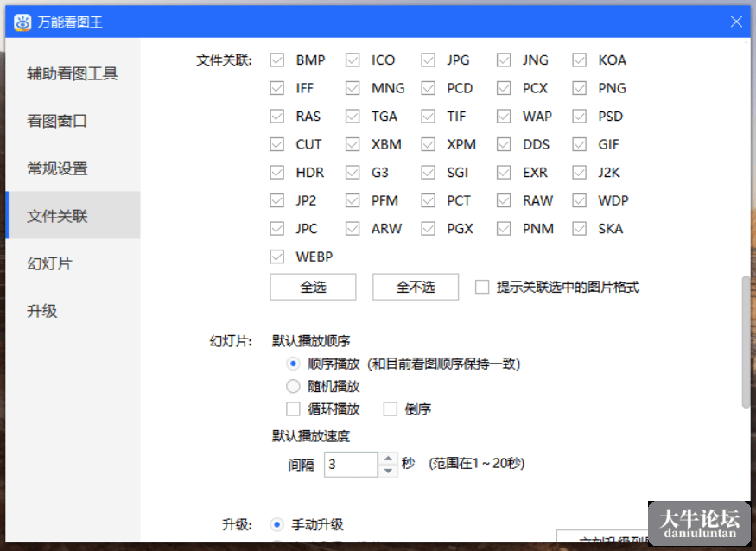Enable the 倒序 reverse-order checkbox
756x551 pixels.
click(x=390, y=408)
